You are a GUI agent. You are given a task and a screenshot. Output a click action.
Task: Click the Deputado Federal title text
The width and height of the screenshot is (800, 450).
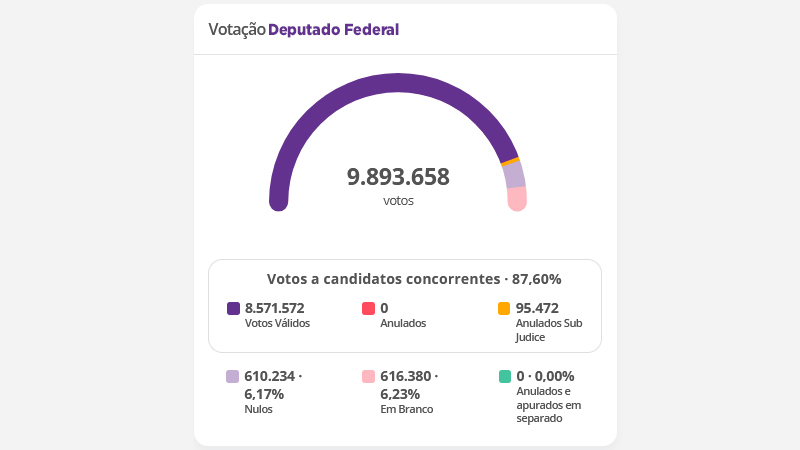pos(333,30)
